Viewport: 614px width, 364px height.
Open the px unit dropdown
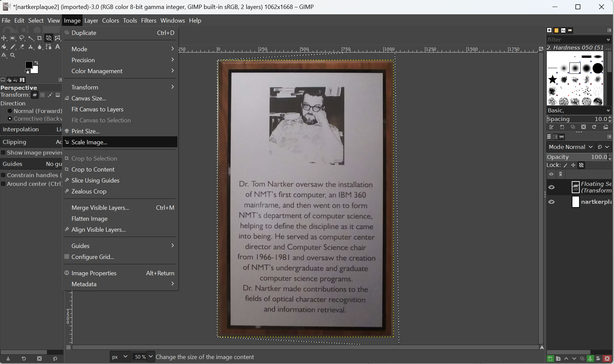point(120,357)
